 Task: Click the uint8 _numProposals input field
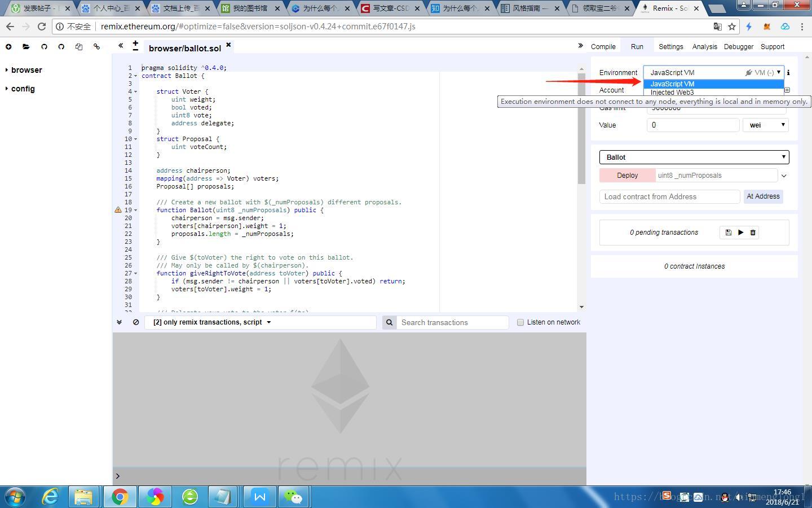[717, 176]
